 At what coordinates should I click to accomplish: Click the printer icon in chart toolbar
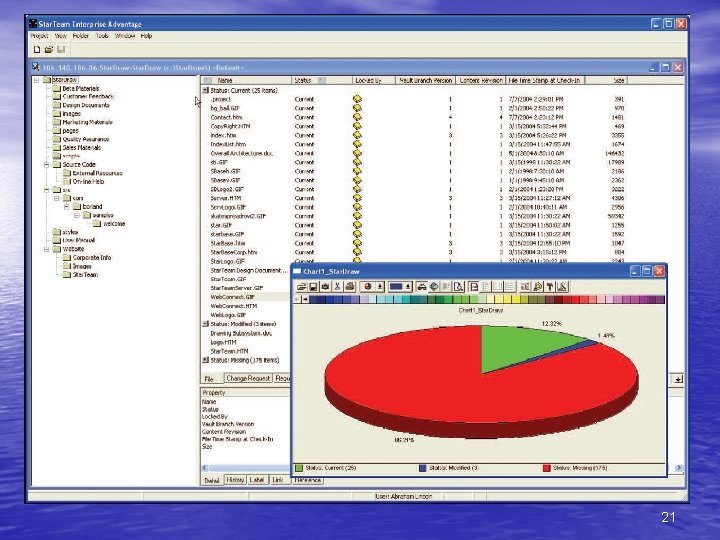click(349, 287)
